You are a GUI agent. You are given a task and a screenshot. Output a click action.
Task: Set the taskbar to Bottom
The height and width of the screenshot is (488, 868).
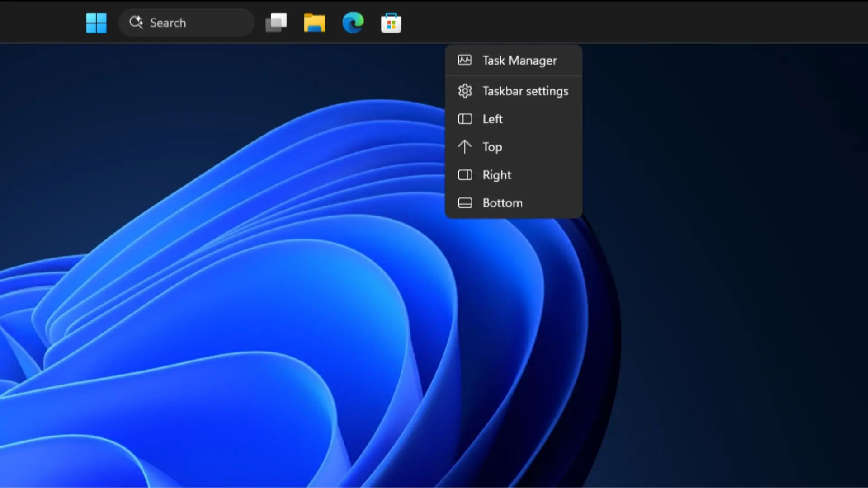pyautogui.click(x=514, y=203)
